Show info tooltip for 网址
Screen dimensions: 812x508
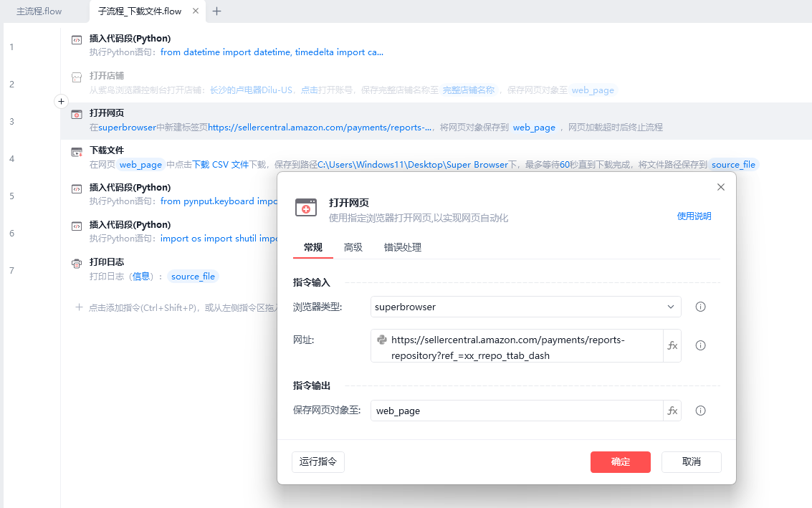[701, 345]
